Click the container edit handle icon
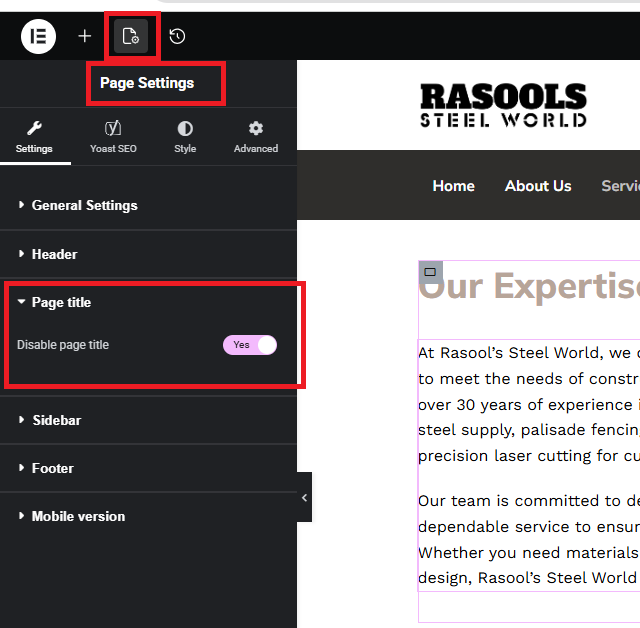 pos(430,272)
